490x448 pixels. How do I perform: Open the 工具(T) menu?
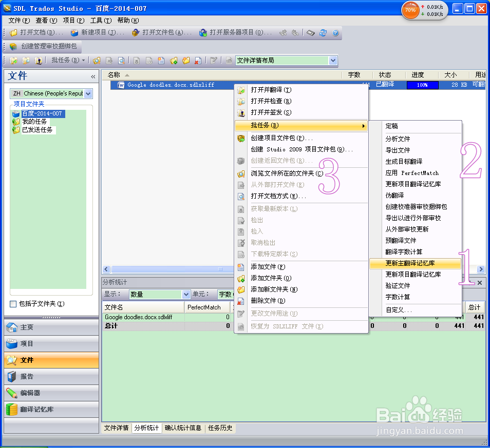101,21
